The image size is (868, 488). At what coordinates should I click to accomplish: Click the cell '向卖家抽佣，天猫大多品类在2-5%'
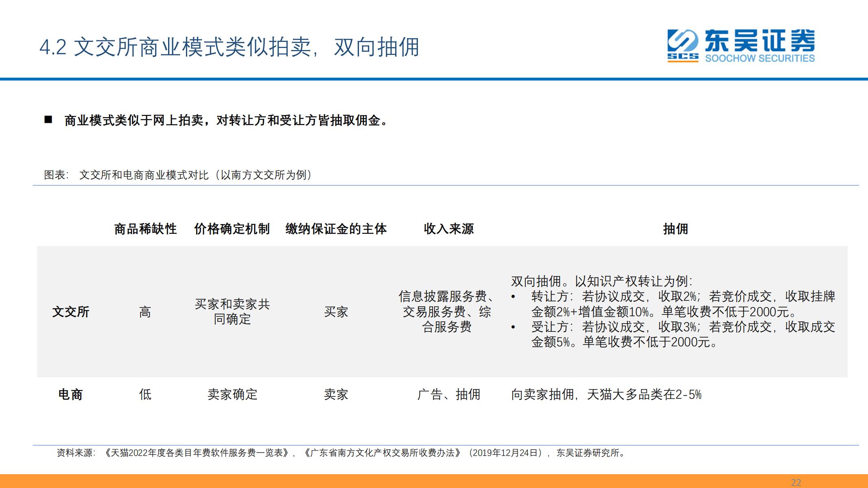tap(606, 394)
